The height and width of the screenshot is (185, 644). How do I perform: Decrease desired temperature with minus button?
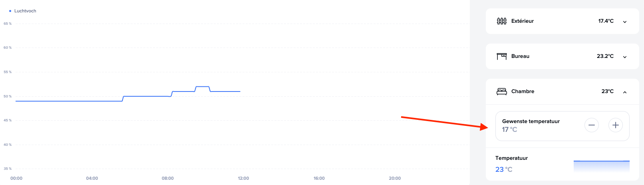pos(591,125)
